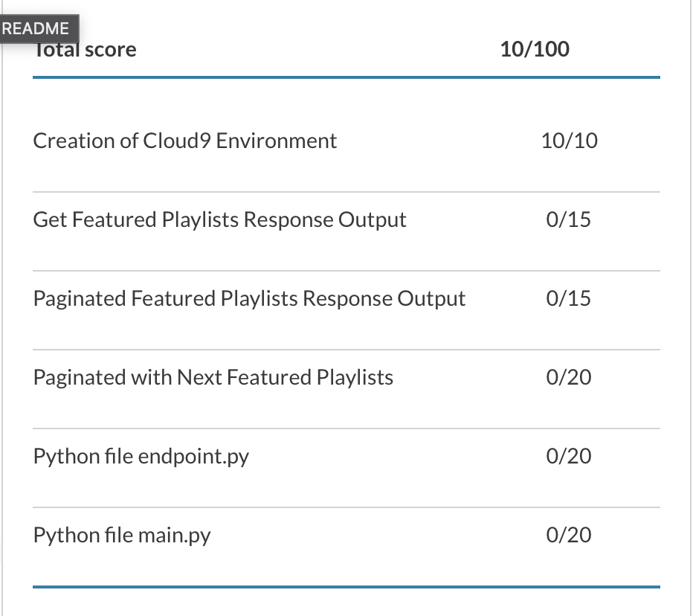Select the main.py 0/20 score

(568, 535)
